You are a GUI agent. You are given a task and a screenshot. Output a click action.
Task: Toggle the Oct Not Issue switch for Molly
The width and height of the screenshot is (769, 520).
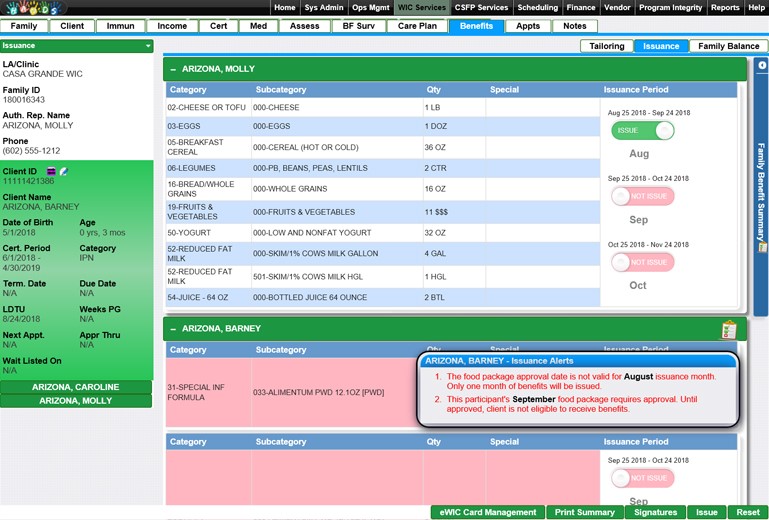coord(642,262)
